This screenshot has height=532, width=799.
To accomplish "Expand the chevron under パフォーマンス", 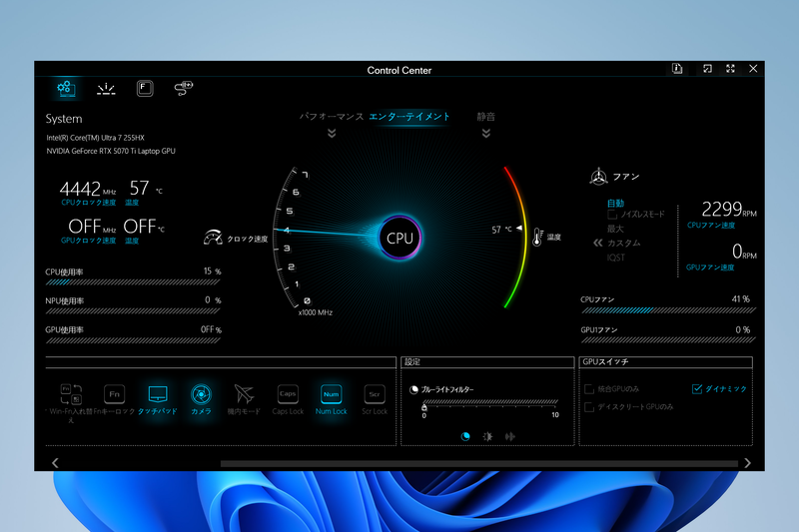I will [332, 134].
